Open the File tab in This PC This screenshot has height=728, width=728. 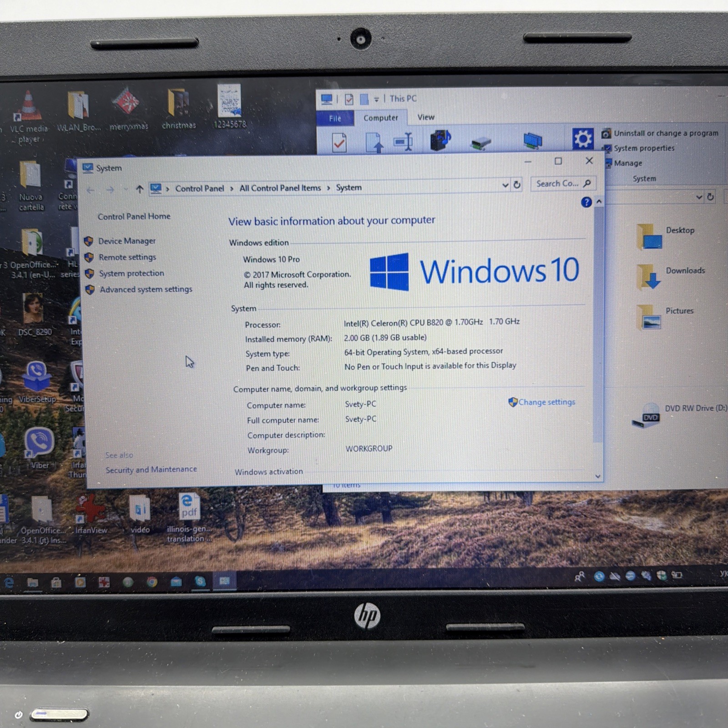coord(335,118)
